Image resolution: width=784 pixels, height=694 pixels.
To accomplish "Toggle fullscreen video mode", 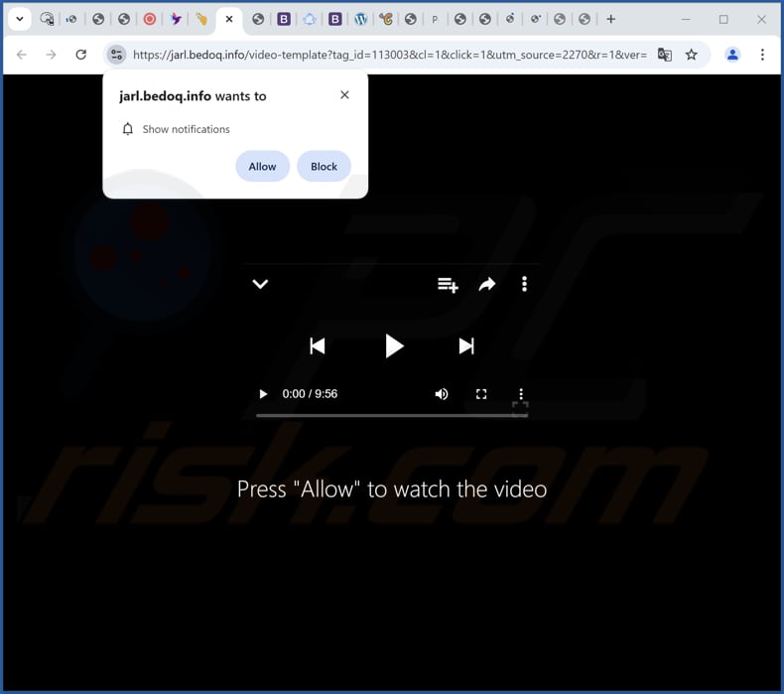I will (481, 394).
